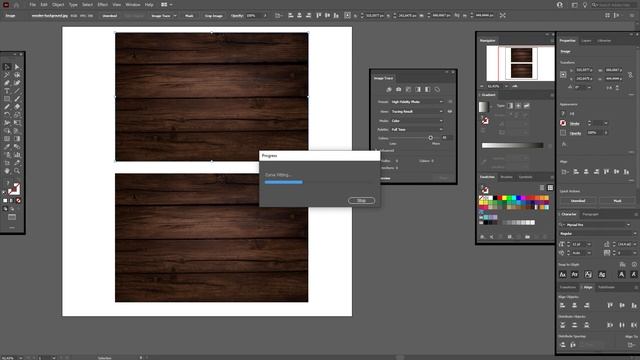The image size is (640, 360).
Task: Stop the tracing progress
Action: tap(361, 200)
